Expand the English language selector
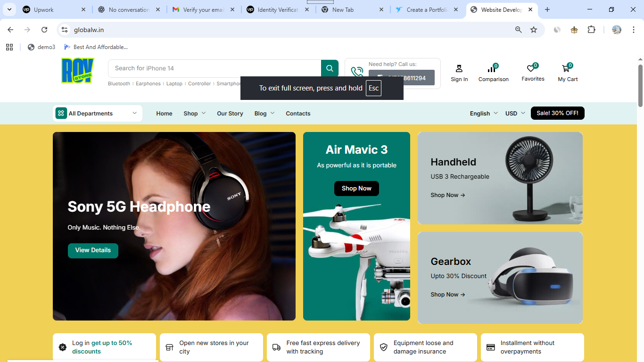The height and width of the screenshot is (362, 644). [484, 114]
